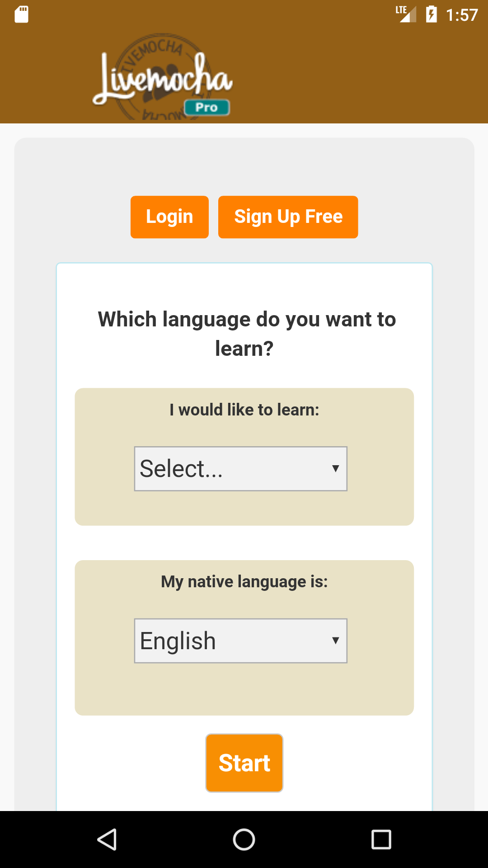Click the SD card icon in status bar
Screen dimensions: 488x868
coord(20,15)
